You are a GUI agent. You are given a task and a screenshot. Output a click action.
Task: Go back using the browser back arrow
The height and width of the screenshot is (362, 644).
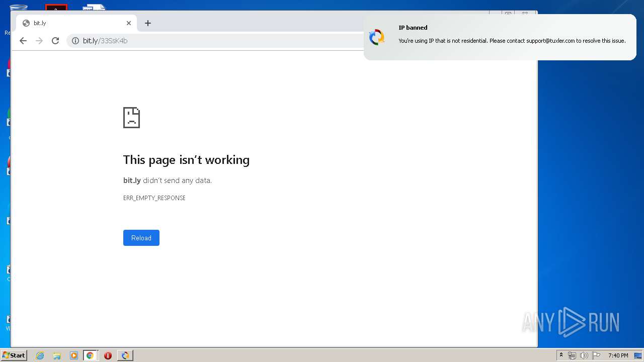point(23,41)
